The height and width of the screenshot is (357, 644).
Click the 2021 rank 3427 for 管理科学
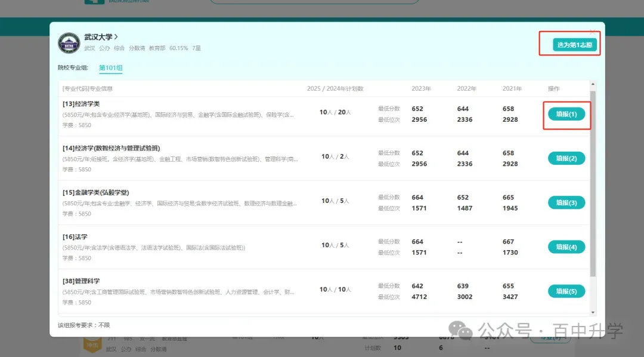click(510, 297)
